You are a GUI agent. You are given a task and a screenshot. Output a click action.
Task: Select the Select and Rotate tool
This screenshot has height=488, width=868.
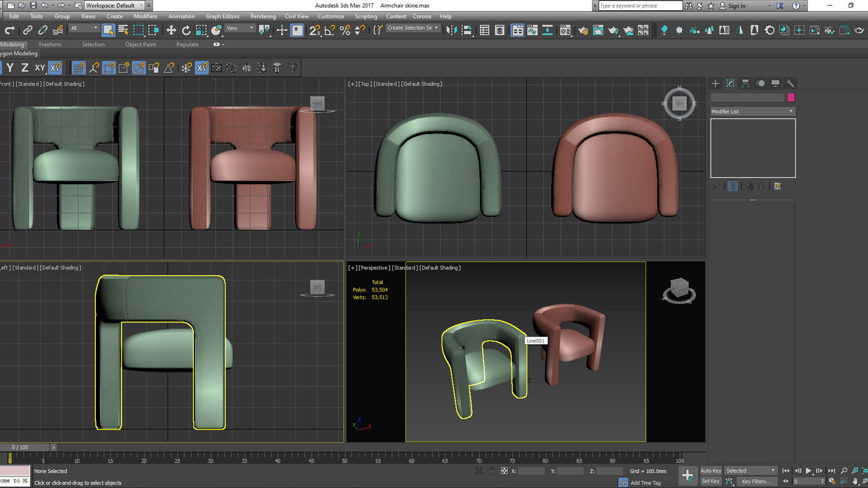[186, 30]
